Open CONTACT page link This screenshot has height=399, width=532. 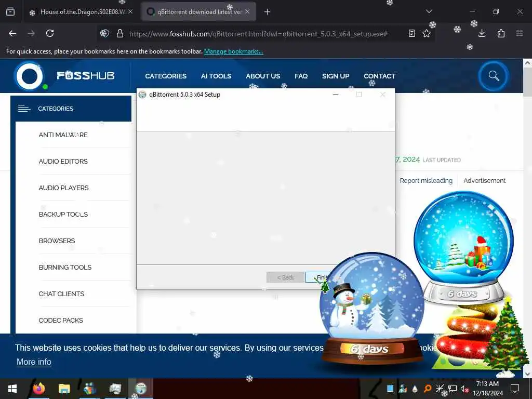pyautogui.click(x=379, y=76)
